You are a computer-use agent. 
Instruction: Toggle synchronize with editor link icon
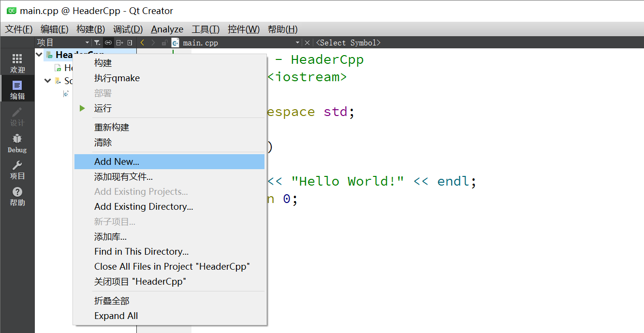[x=108, y=43]
